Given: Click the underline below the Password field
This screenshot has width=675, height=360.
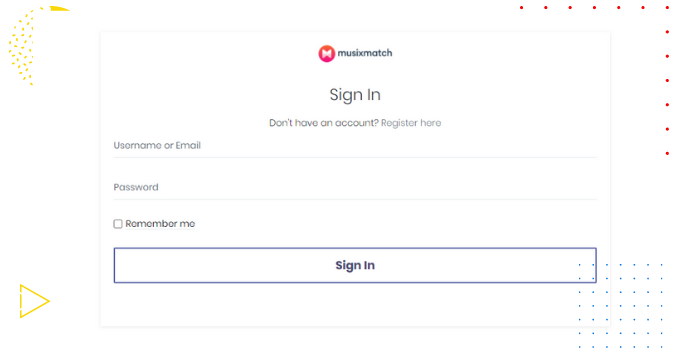Looking at the screenshot, I should tap(355, 199).
